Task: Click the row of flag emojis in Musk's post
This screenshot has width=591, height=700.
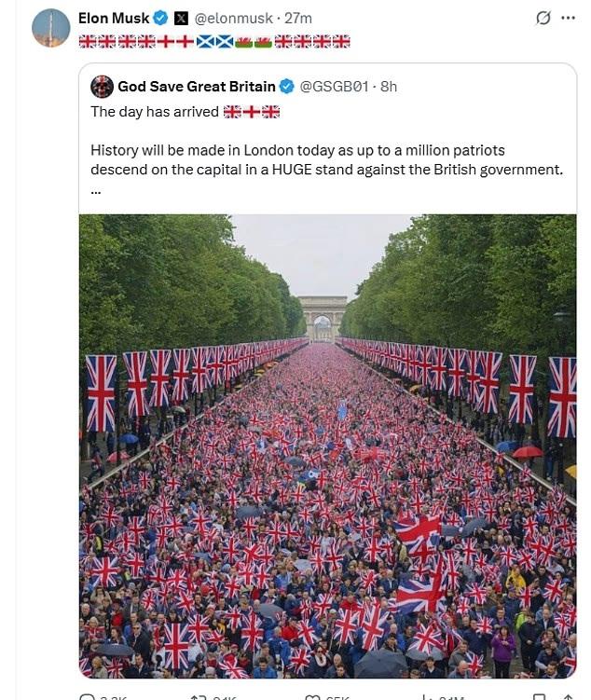Action: tap(213, 41)
